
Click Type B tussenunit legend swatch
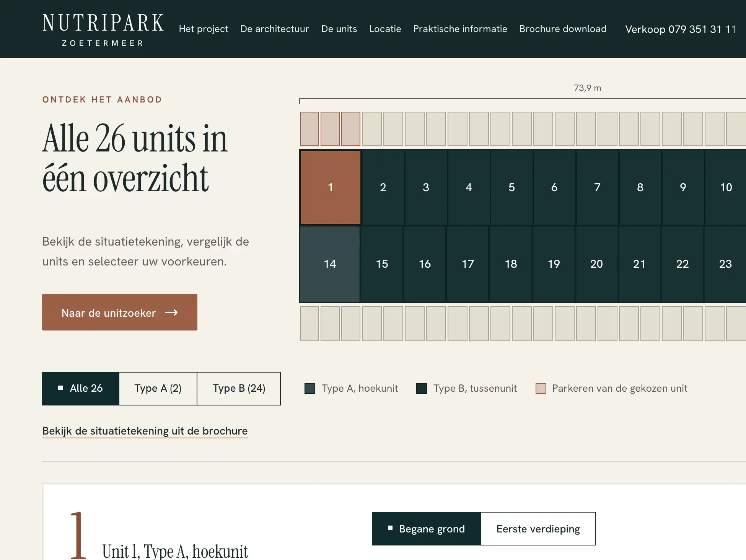pyautogui.click(x=422, y=389)
